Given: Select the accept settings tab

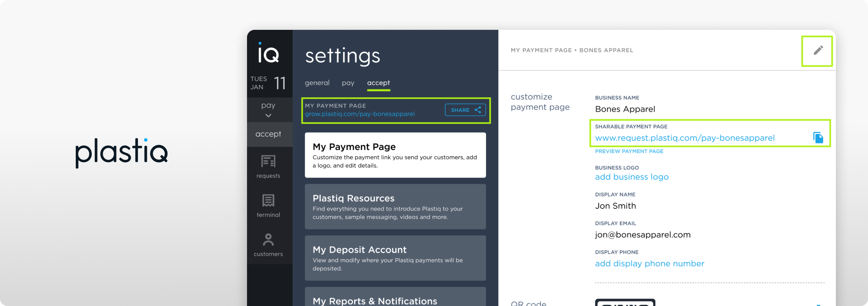Looking at the screenshot, I should pyautogui.click(x=379, y=83).
